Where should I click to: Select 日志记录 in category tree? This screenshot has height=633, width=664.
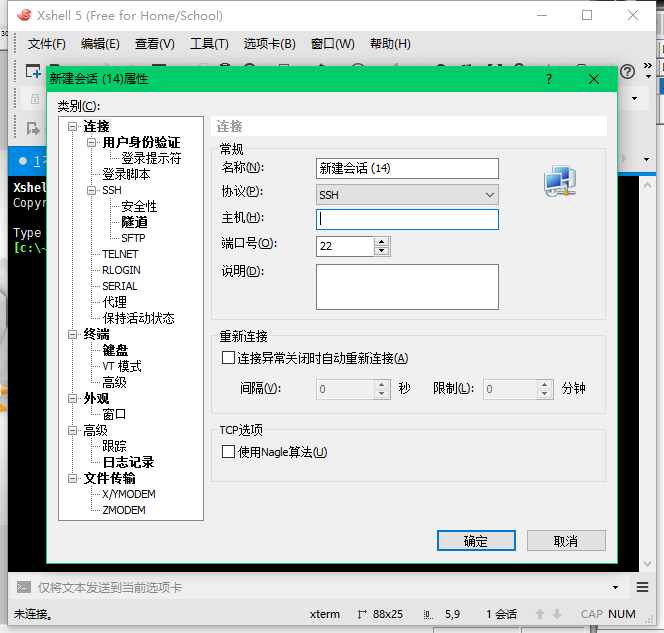tap(128, 462)
